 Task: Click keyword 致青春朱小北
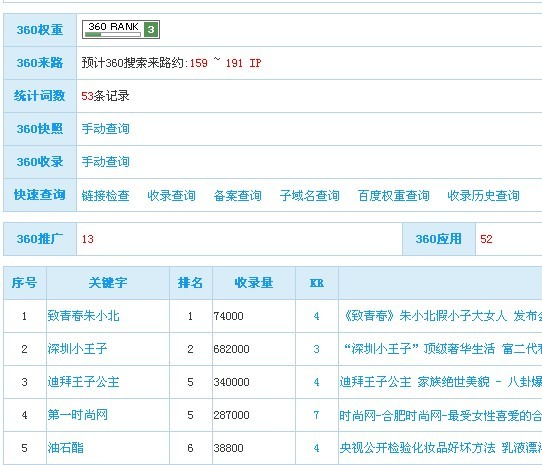pos(83,316)
